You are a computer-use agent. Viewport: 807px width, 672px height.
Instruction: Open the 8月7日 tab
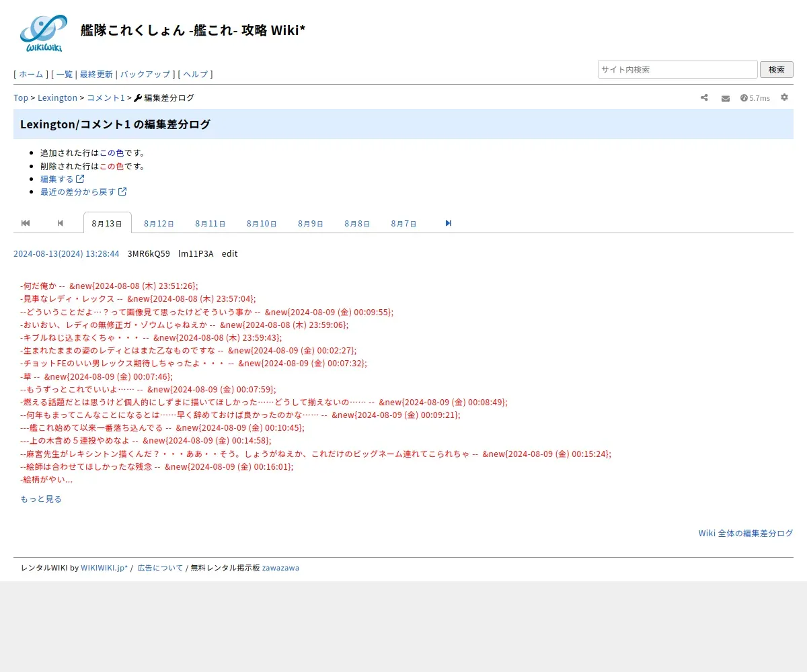tap(403, 224)
